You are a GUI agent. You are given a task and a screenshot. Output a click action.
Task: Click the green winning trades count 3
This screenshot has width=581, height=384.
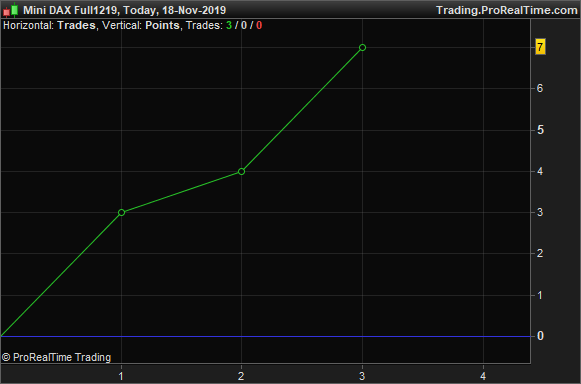229,26
